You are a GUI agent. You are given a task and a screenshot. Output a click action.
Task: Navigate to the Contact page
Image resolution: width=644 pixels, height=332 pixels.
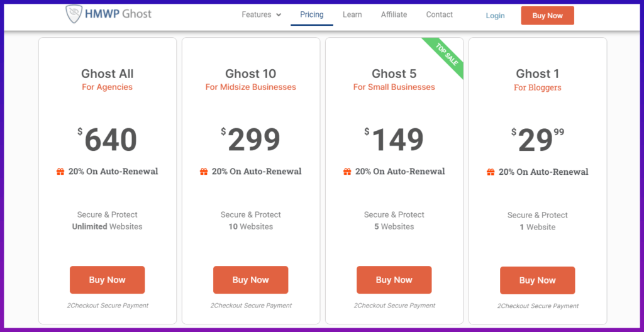pyautogui.click(x=440, y=14)
